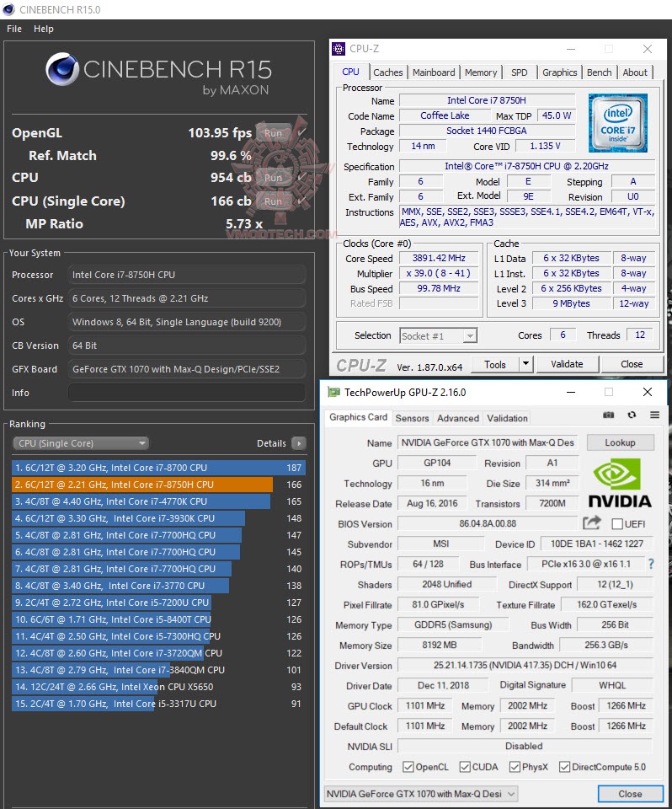Select ranking row Intel Core i5-7200U CPU
Image resolution: width=672 pixels, height=809 pixels.
(159, 603)
